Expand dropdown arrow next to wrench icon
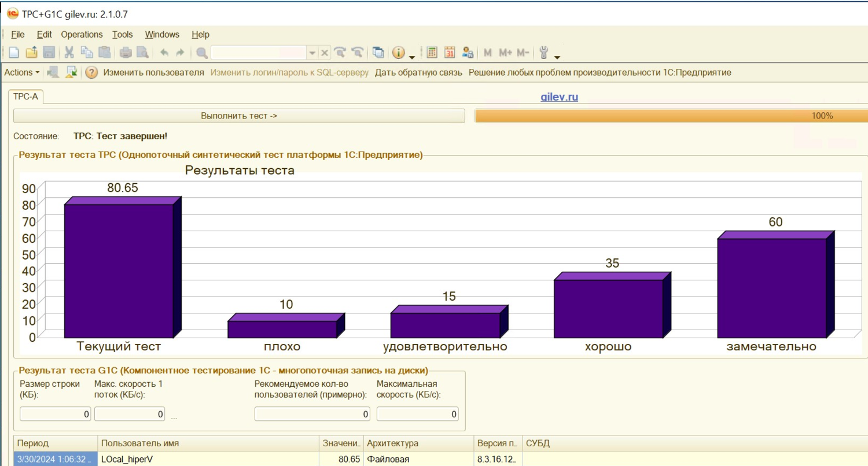Image resolution: width=868 pixels, height=466 pixels. [x=557, y=56]
